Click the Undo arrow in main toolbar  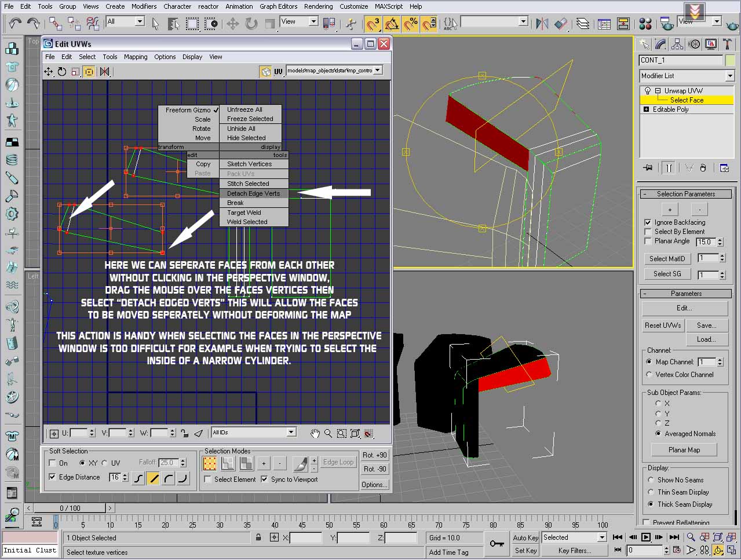15,24
